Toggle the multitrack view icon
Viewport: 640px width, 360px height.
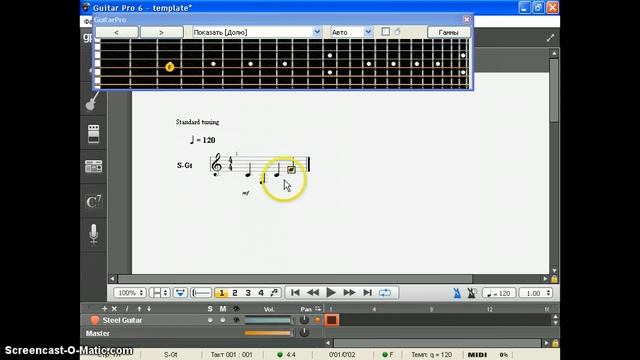coord(180,293)
